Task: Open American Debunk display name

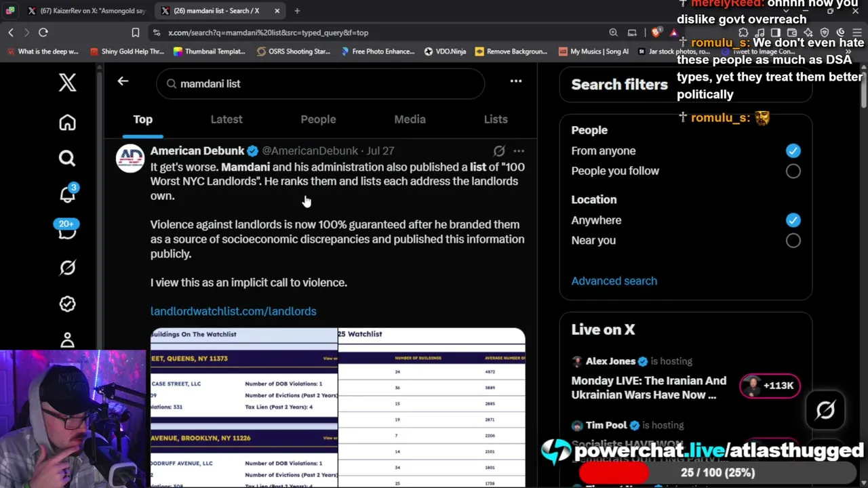Action: coord(197,151)
